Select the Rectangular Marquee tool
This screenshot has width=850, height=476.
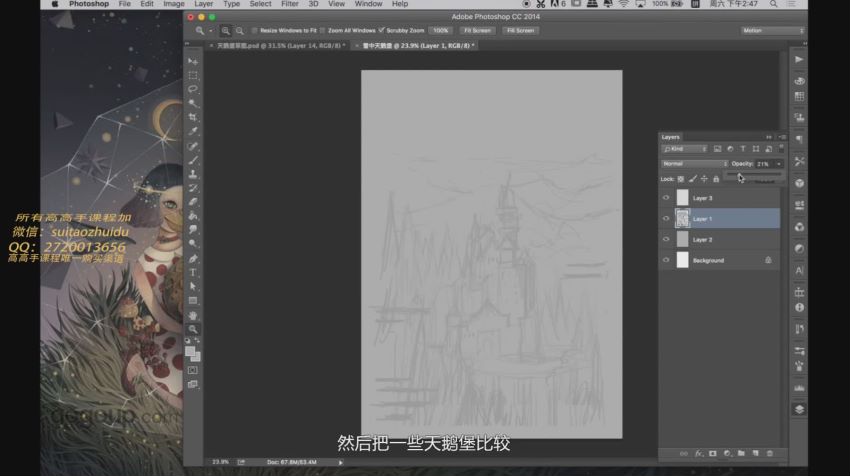tap(193, 75)
